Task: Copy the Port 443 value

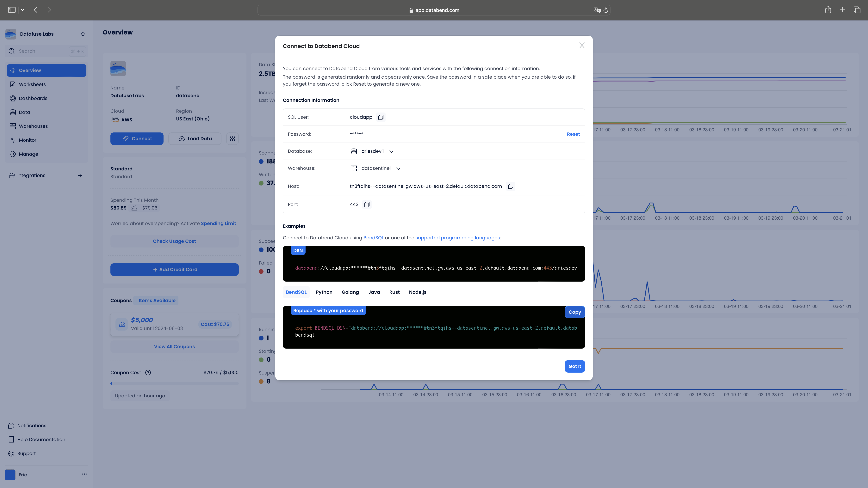Action: [367, 204]
